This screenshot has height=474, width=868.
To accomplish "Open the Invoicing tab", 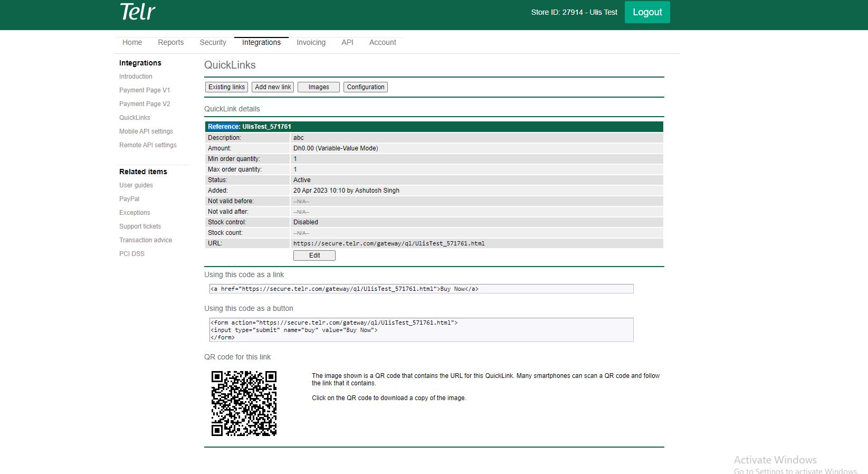I will tap(311, 42).
